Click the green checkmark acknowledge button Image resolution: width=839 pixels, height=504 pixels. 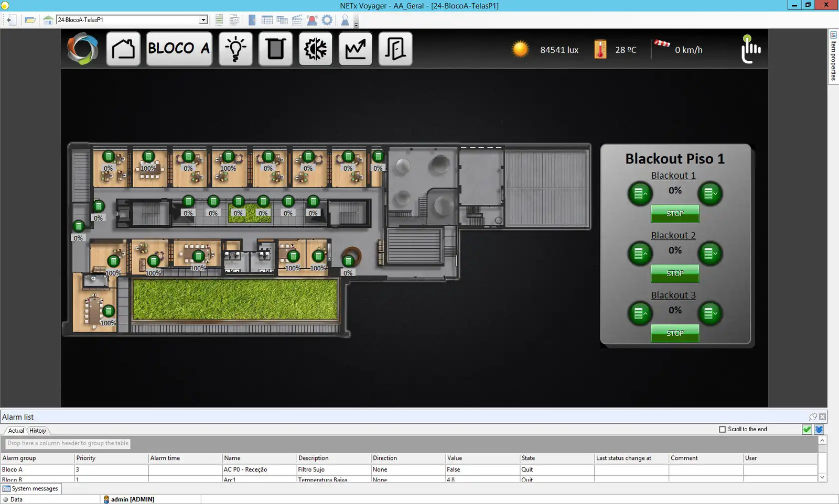[807, 430]
